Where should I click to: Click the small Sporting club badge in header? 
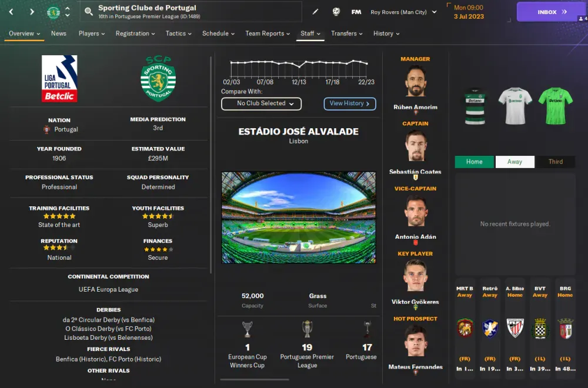pyautogui.click(x=54, y=12)
